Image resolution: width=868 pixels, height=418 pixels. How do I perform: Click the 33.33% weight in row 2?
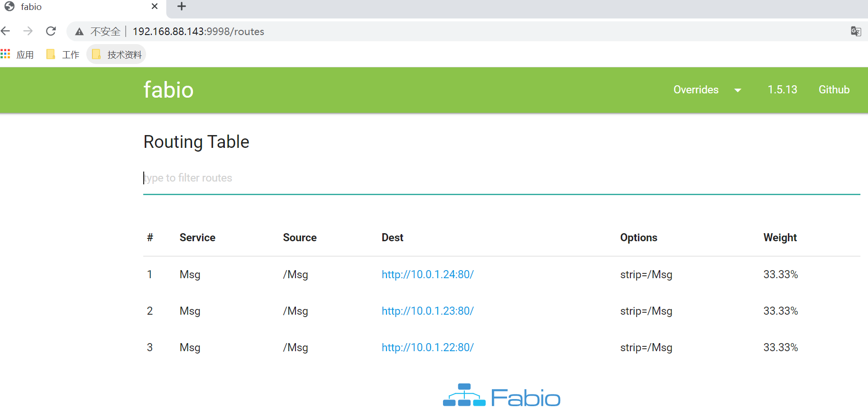pos(781,311)
